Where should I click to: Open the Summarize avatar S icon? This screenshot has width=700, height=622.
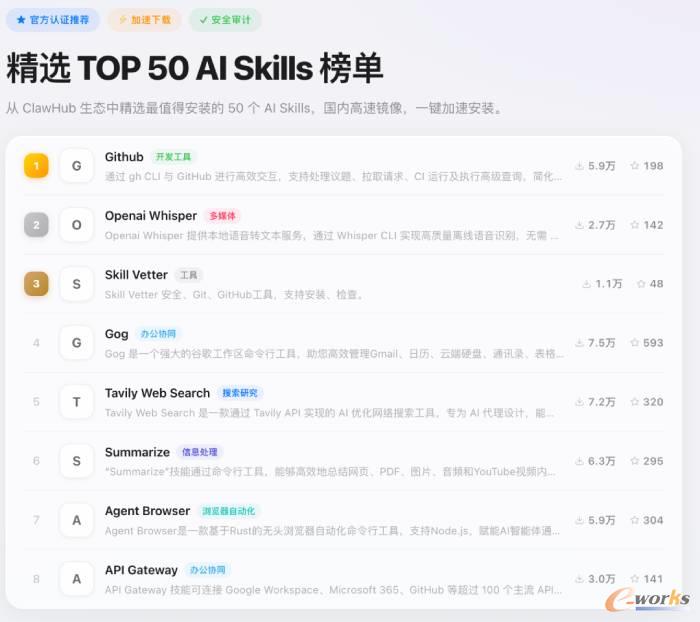point(77,461)
